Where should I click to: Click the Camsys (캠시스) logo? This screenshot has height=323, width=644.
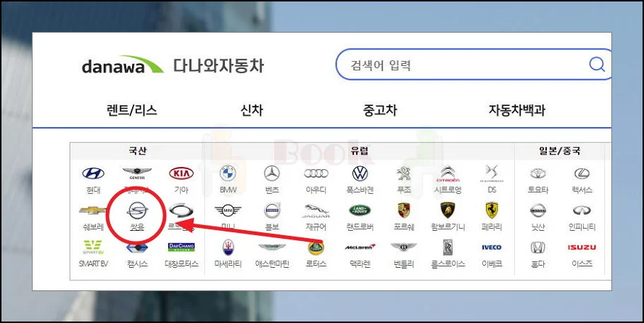pos(137,248)
